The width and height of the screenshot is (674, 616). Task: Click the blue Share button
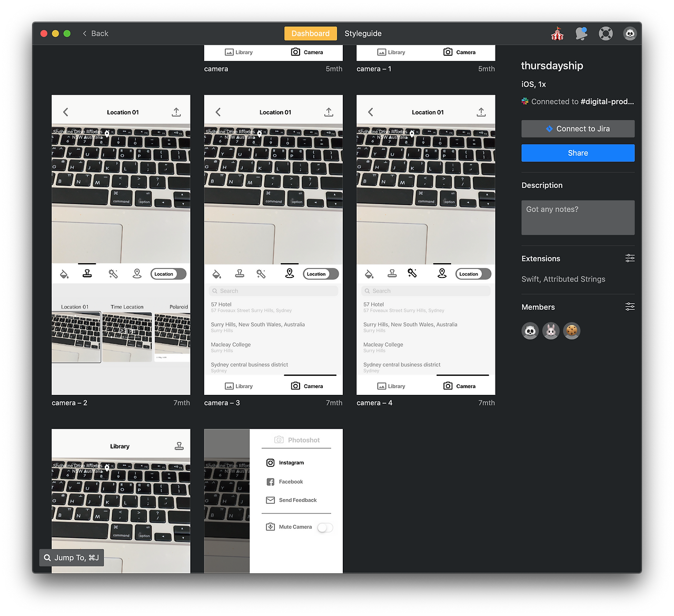tap(578, 153)
